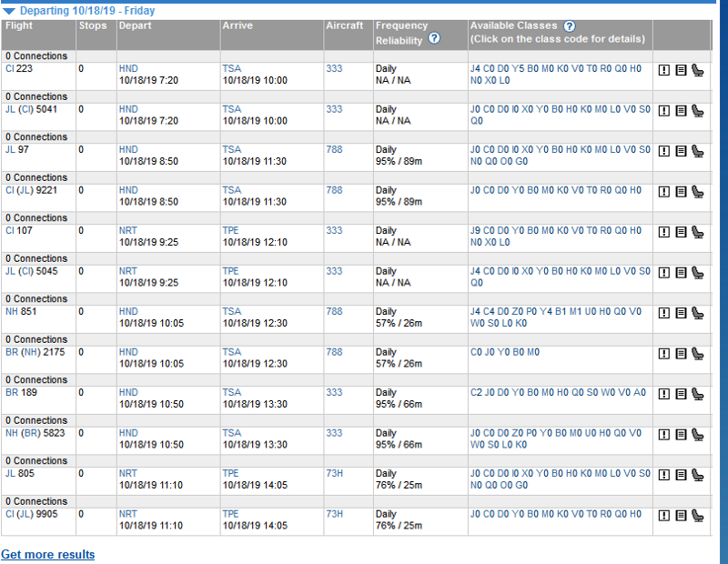This screenshot has height=564, width=728.
Task: Click HND departure airport for CI 223
Action: tap(128, 69)
